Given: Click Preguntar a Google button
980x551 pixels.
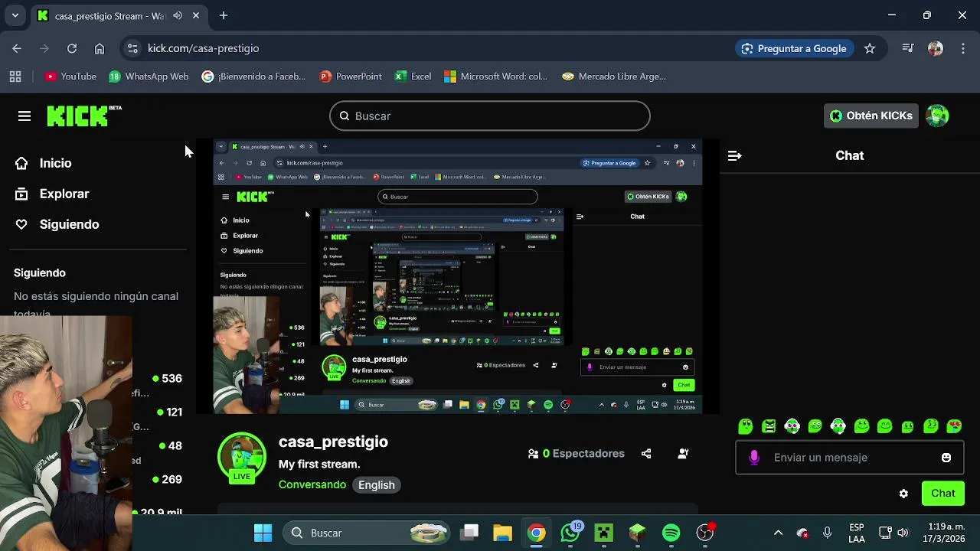Looking at the screenshot, I should 794,48.
